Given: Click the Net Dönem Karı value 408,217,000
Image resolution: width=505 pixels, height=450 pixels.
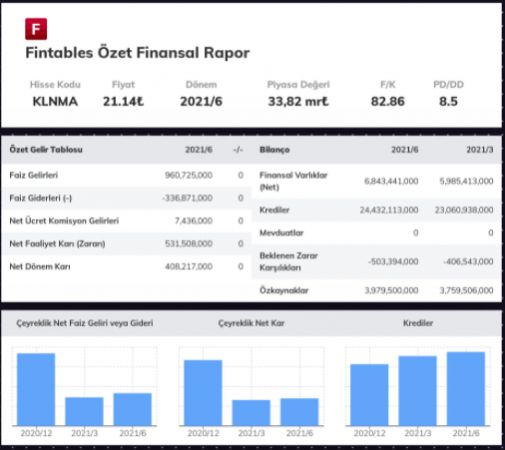Looking at the screenshot, I should [189, 267].
